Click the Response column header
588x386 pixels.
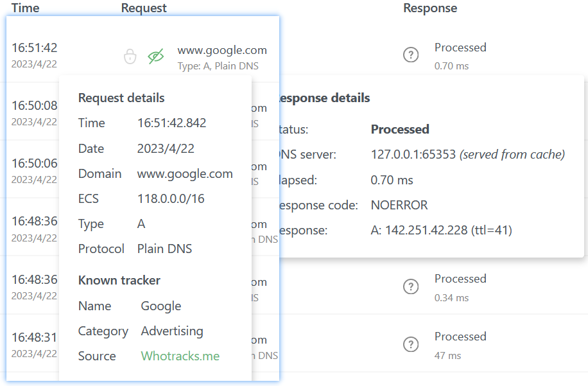pos(430,8)
